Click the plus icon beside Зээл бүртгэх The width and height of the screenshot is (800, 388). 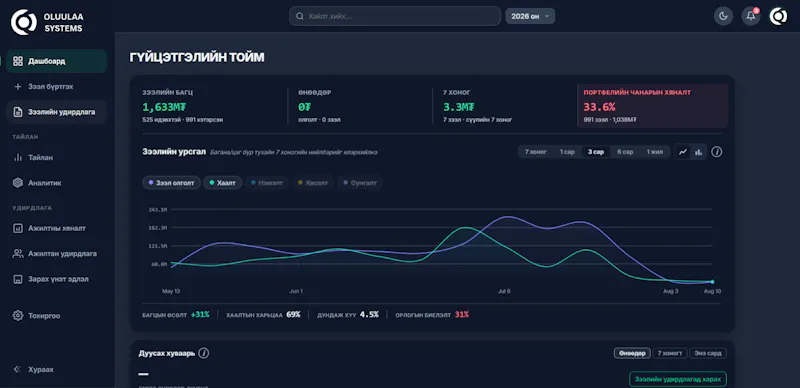click(x=18, y=87)
